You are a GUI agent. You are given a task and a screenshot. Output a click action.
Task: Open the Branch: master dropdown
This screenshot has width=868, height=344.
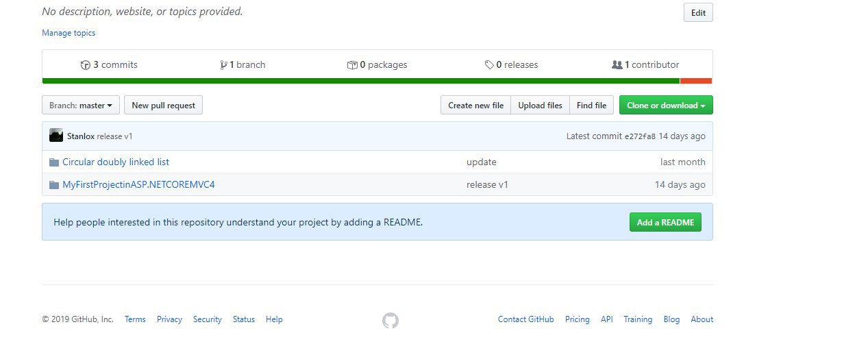pos(81,106)
